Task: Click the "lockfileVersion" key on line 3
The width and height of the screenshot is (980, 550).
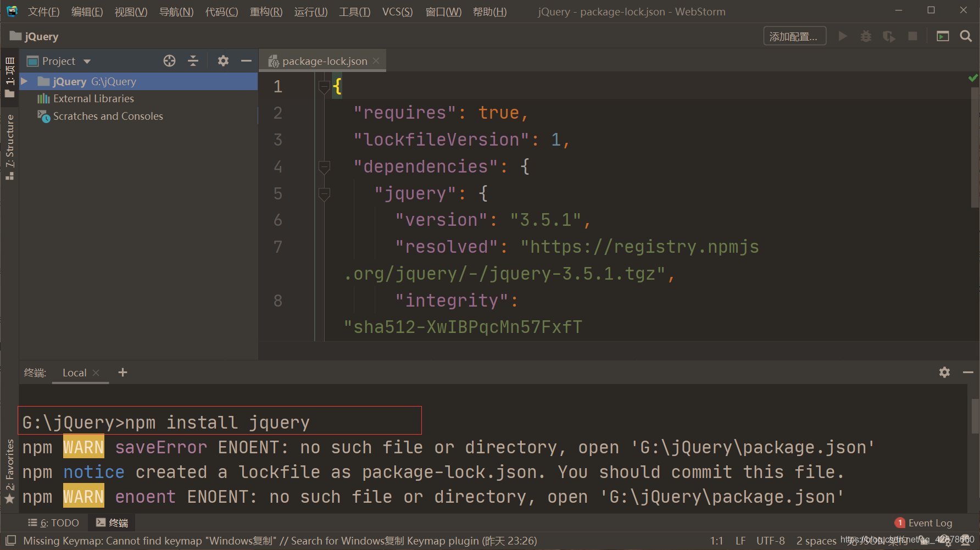Action: 442,140
